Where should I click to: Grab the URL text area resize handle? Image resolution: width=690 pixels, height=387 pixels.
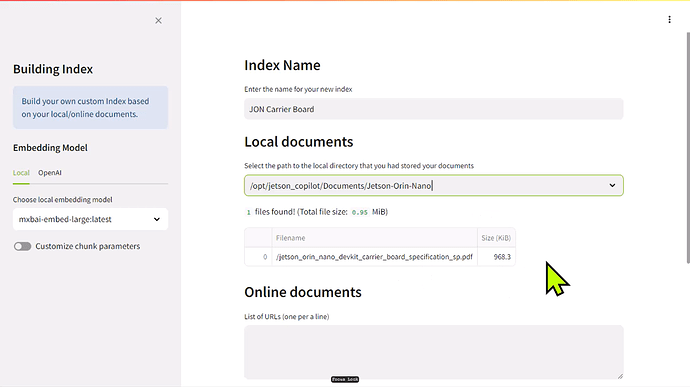point(620,376)
